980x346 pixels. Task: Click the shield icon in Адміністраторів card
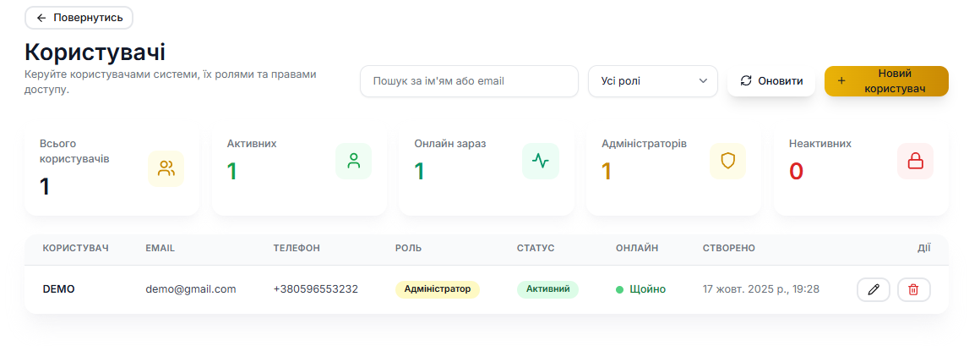pos(728,161)
